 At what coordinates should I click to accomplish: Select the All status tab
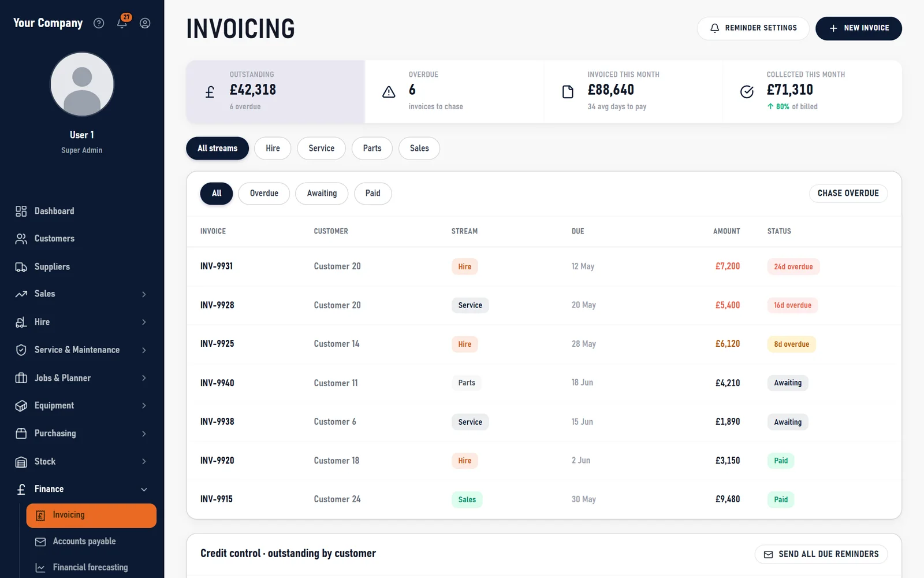click(217, 194)
